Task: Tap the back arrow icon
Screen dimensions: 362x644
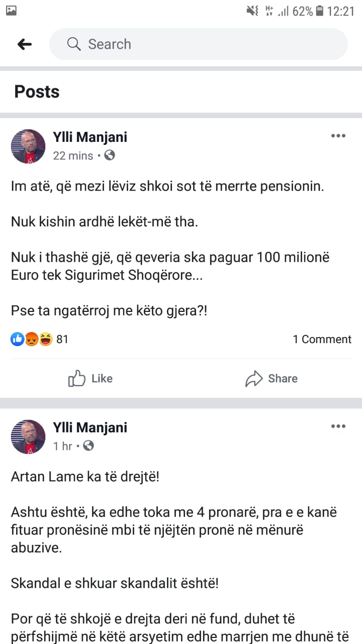Action: pos(25,44)
